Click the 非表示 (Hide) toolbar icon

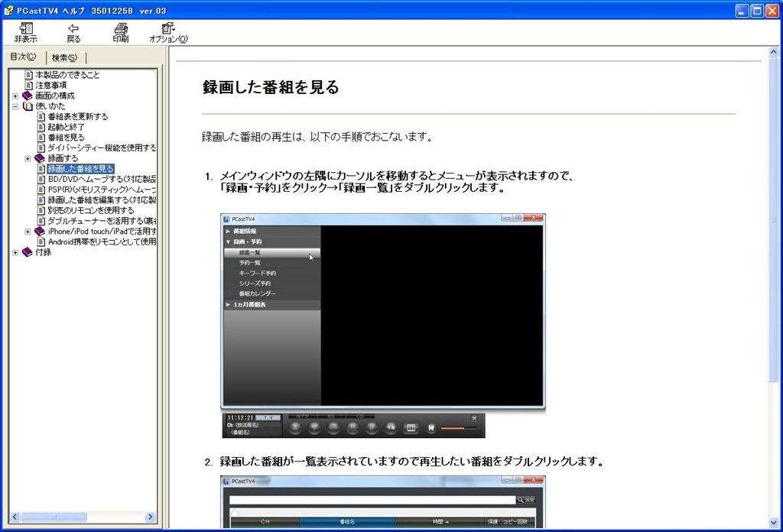pyautogui.click(x=25, y=33)
